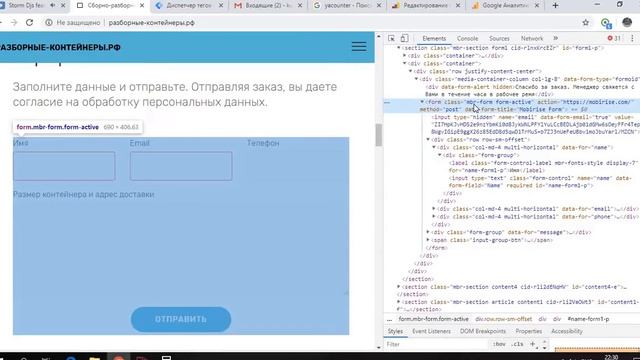Image resolution: width=640 pixels, height=360 pixels.
Task: Switch to the yacounter Google browser tab
Action: point(348,5)
